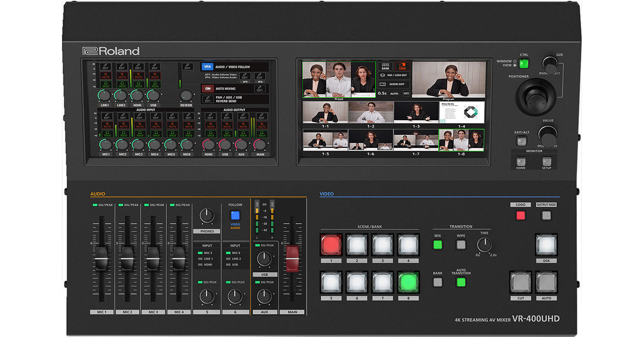Screen dimensions: 644x338
Task: Push the EXIT/ALT button
Action: (x=521, y=141)
